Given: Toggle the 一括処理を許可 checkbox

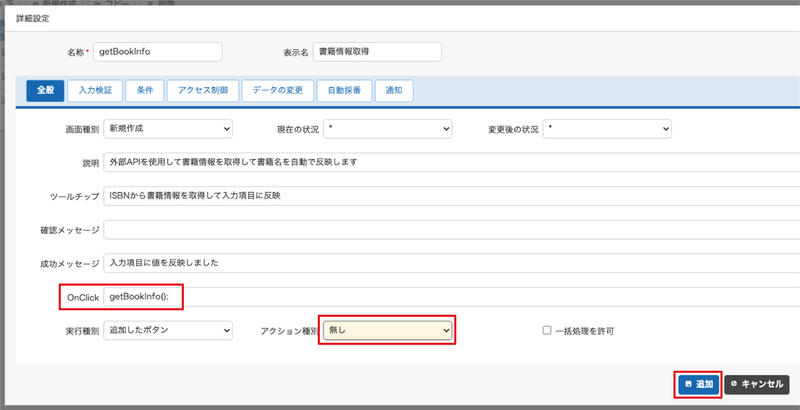Looking at the screenshot, I should pyautogui.click(x=547, y=330).
